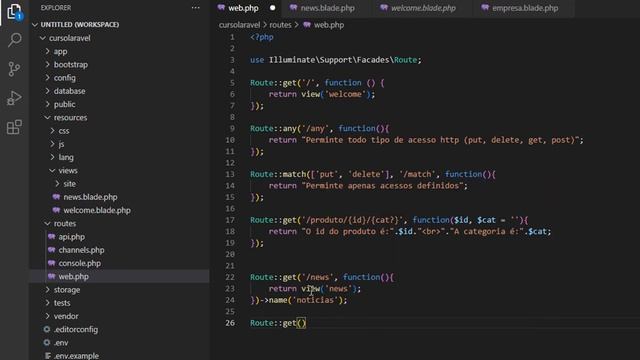Open the Source Control view icon
This screenshot has height=360, width=640.
[x=14, y=69]
